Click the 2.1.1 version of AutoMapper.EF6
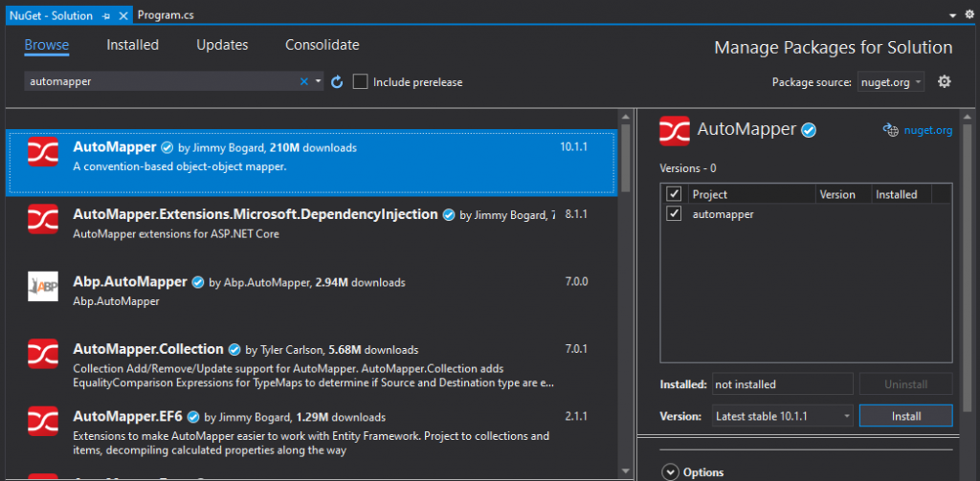This screenshot has height=481, width=980. coord(576,417)
